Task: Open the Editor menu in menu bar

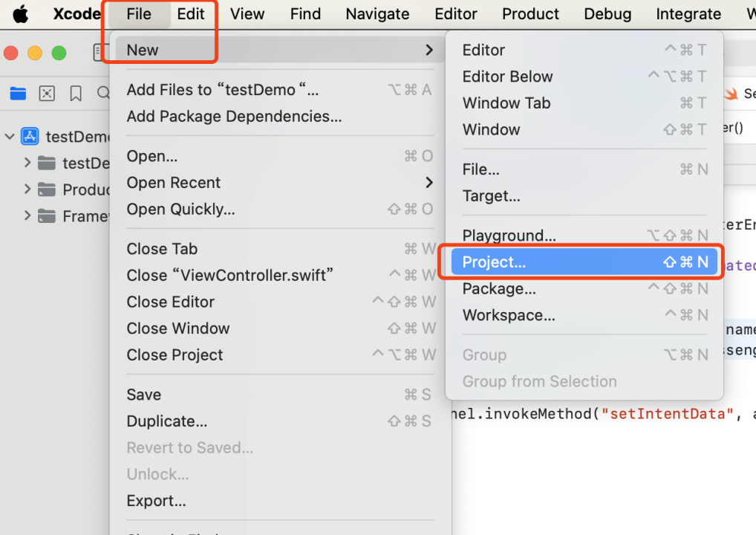Action: (x=456, y=14)
